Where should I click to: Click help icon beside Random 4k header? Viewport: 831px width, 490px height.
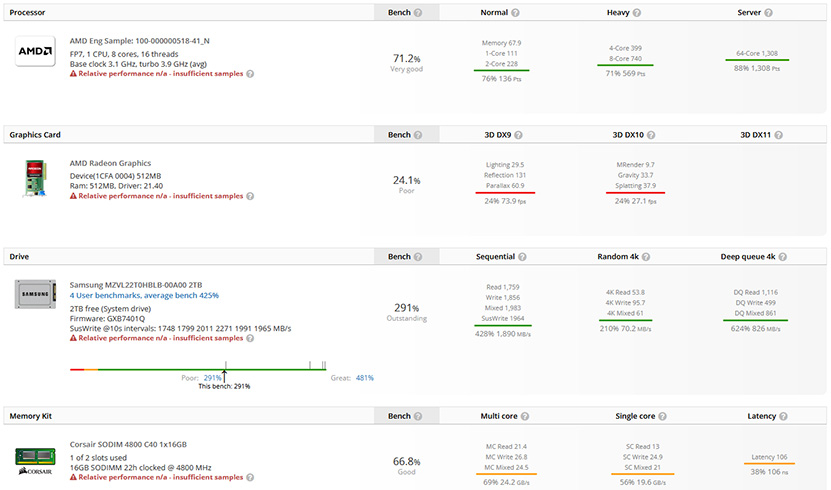[646, 257]
